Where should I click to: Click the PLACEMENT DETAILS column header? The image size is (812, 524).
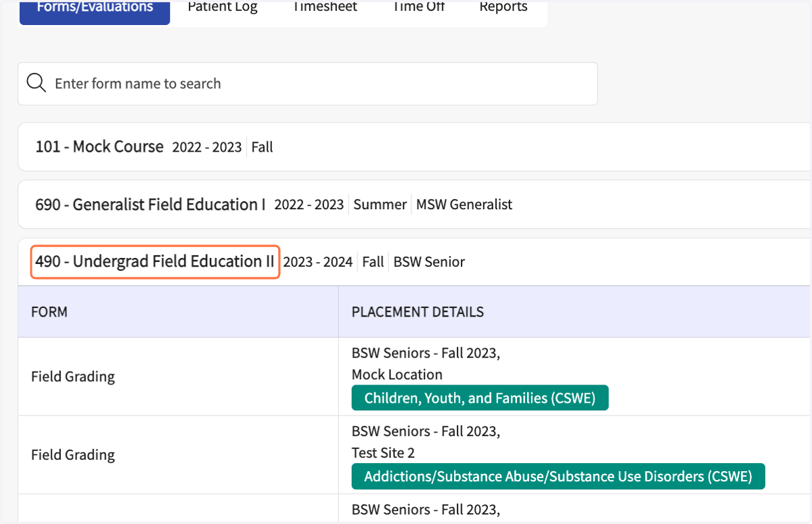tap(418, 312)
